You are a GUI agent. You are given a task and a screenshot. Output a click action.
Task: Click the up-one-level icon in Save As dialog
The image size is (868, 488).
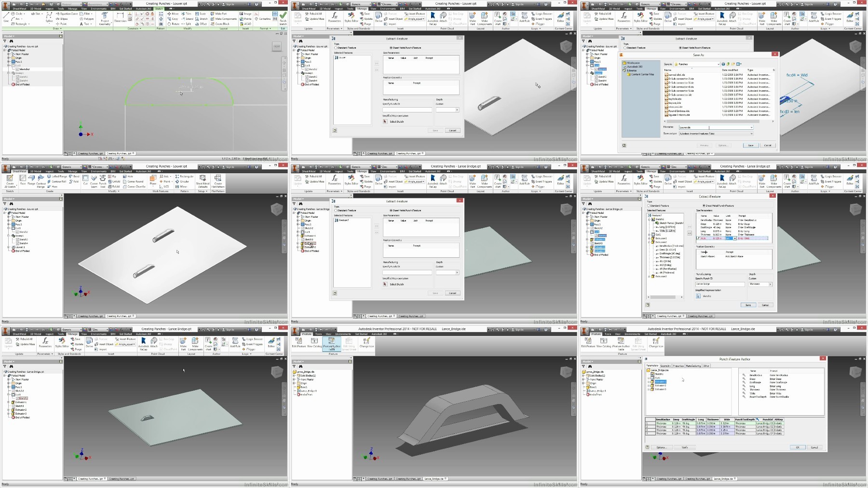coord(728,64)
